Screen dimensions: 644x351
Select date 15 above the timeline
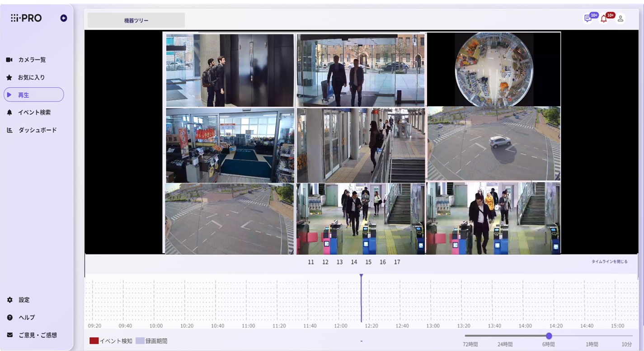pos(368,262)
